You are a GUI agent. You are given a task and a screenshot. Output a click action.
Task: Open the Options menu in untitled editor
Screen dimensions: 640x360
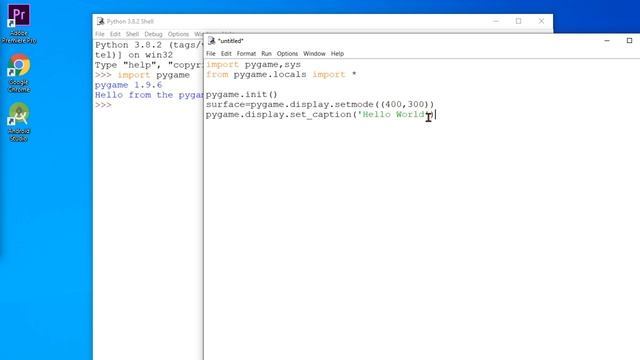tap(287, 53)
